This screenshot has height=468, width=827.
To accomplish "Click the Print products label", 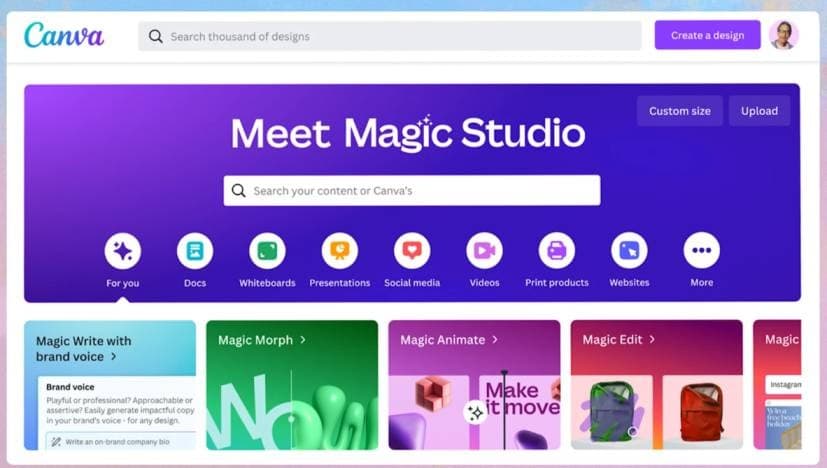I will [557, 283].
